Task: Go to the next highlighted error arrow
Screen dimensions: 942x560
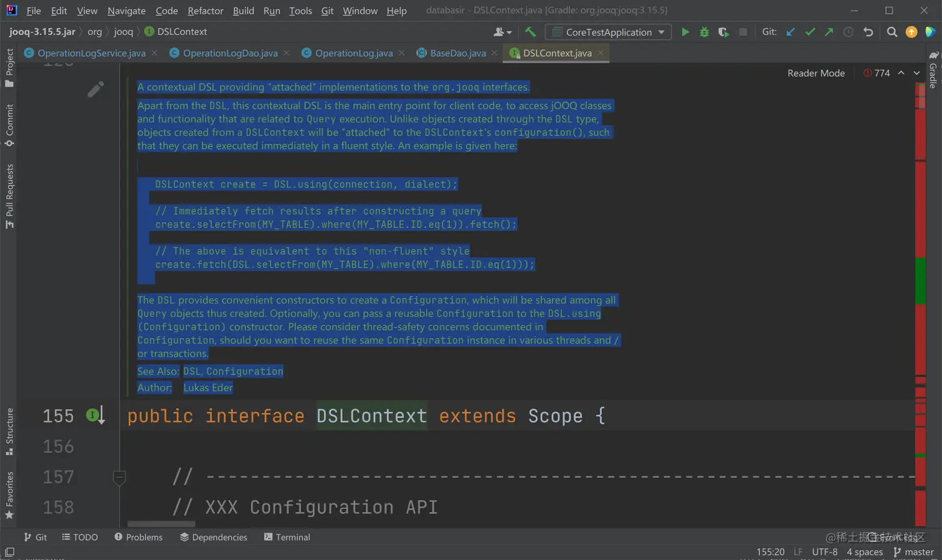Action: [x=916, y=73]
